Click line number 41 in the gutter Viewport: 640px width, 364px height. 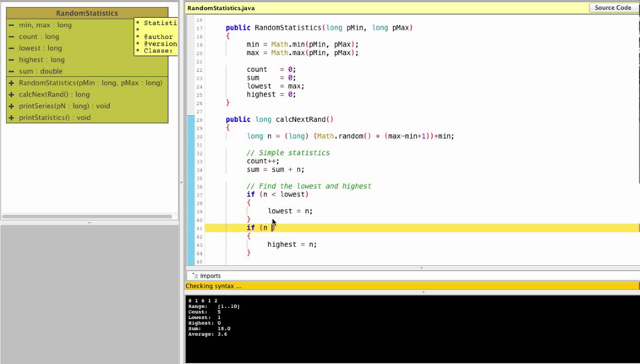pyautogui.click(x=199, y=229)
